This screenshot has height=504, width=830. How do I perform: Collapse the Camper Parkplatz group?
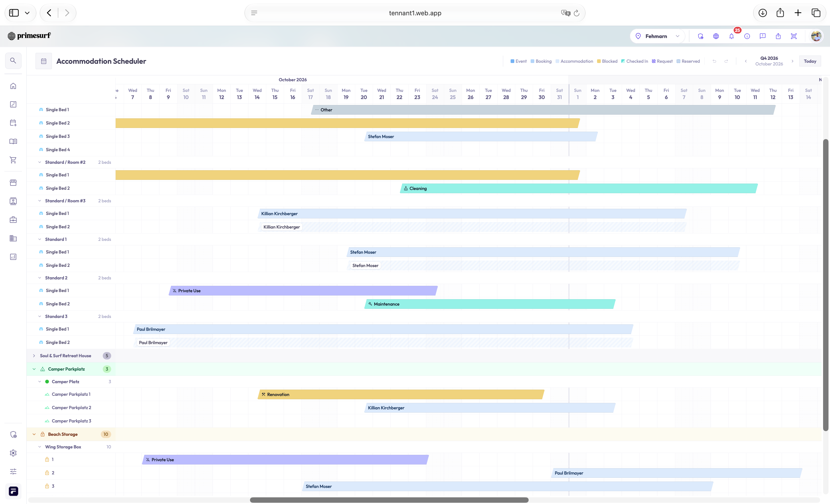[x=34, y=369]
